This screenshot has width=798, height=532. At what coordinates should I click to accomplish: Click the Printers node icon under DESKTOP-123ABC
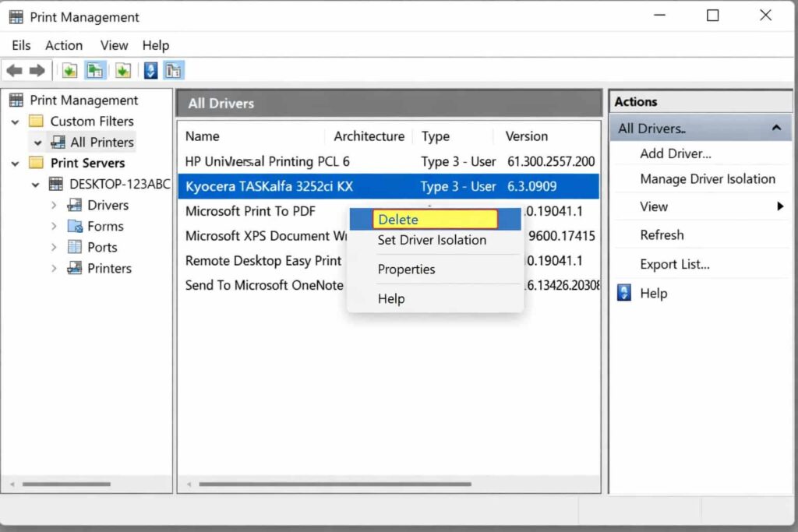[x=75, y=269]
